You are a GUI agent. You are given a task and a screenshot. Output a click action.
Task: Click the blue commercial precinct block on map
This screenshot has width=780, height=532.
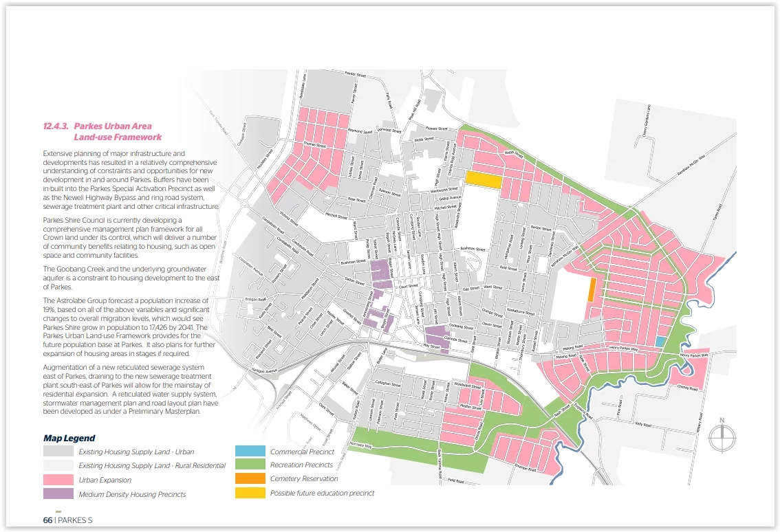click(x=660, y=342)
